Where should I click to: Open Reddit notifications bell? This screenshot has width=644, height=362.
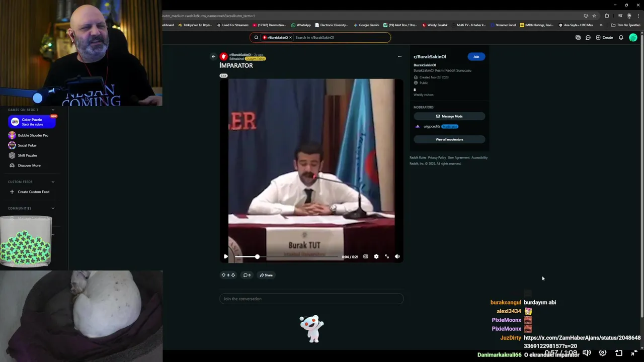tap(621, 37)
